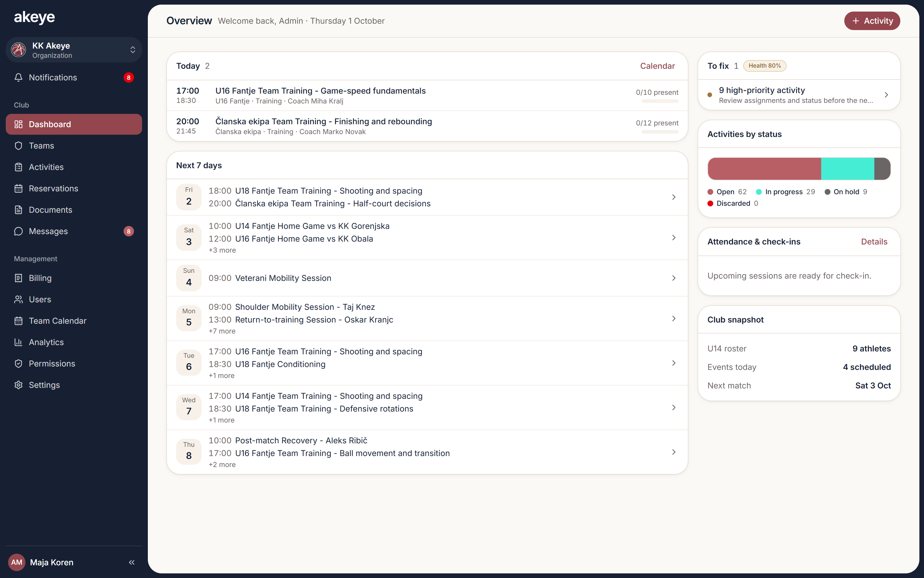Click the KK Akeye organization logo
924x578 pixels.
point(18,50)
